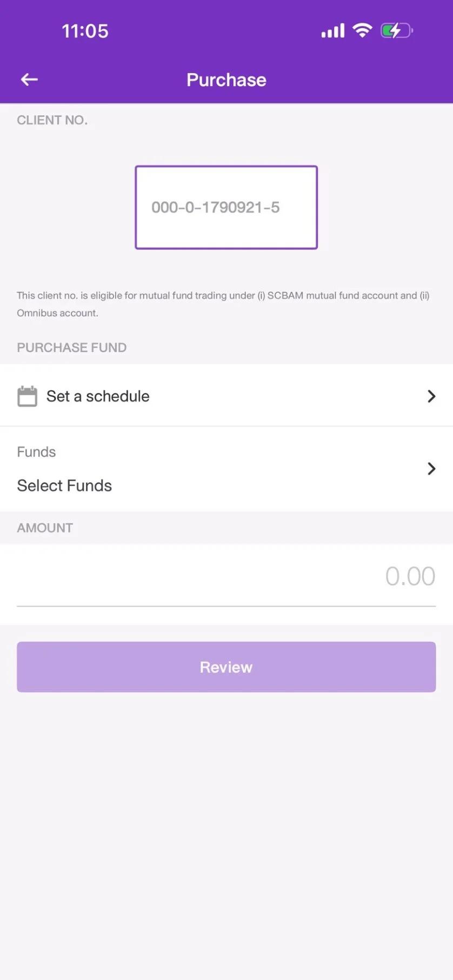Viewport: 453px width, 980px height.
Task: Tap the AMOUNT section header
Action: coord(45,528)
